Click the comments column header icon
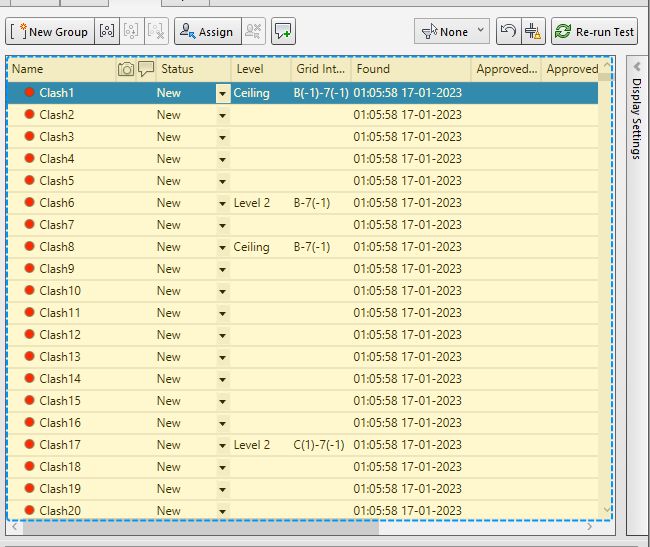 [146, 69]
